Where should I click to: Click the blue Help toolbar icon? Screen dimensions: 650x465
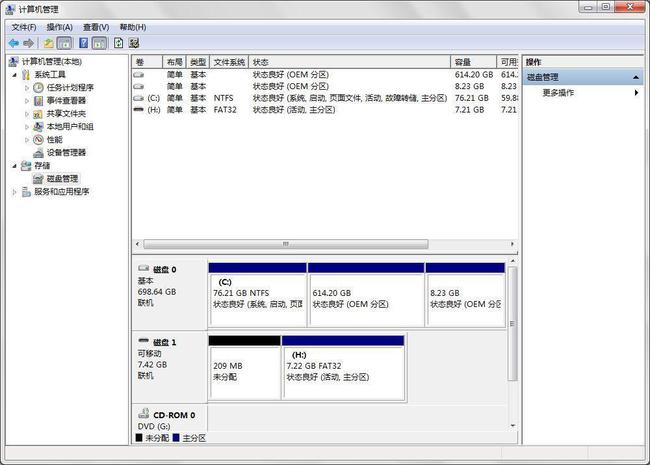(x=83, y=43)
